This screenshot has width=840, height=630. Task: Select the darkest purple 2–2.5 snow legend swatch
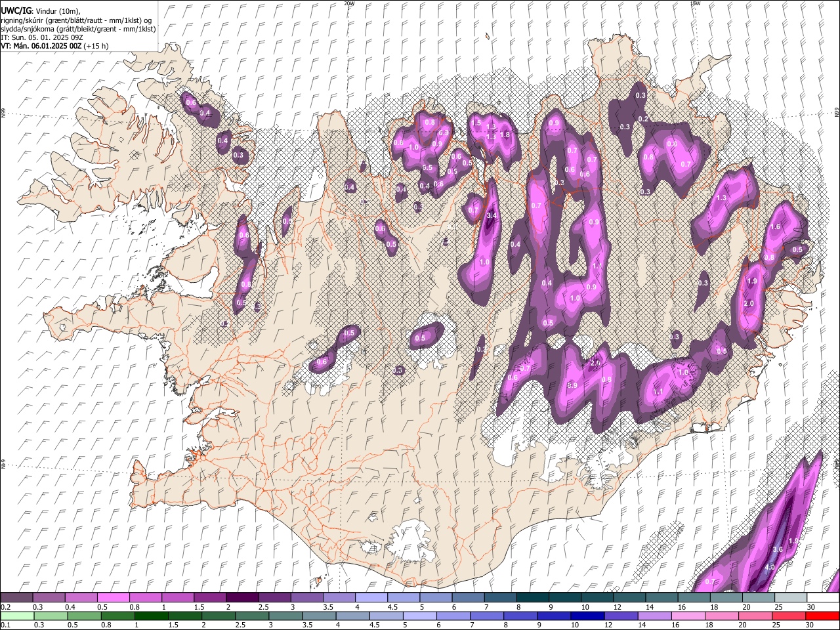[x=241, y=598]
